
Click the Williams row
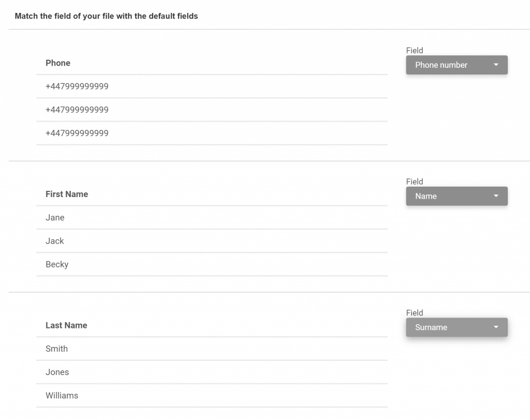(212, 395)
